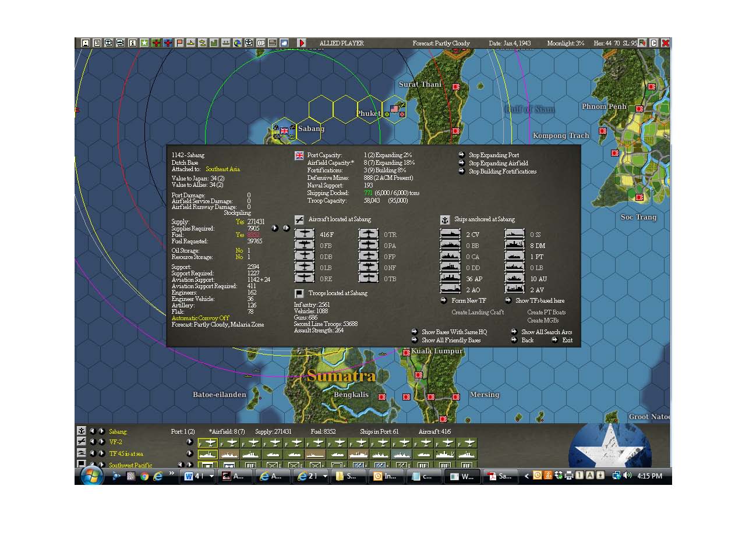
Task: Click previous arrow beside Sabang in bottom bar
Action: tap(93, 431)
